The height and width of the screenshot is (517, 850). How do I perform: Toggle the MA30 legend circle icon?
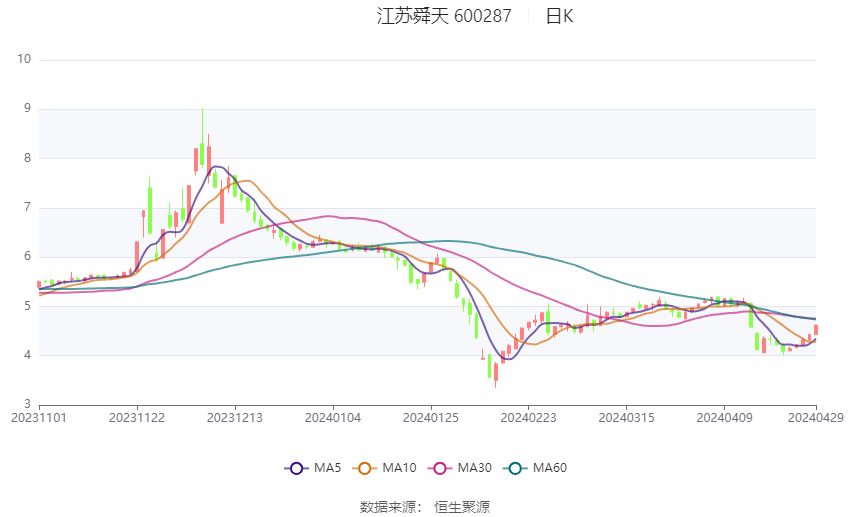point(440,468)
